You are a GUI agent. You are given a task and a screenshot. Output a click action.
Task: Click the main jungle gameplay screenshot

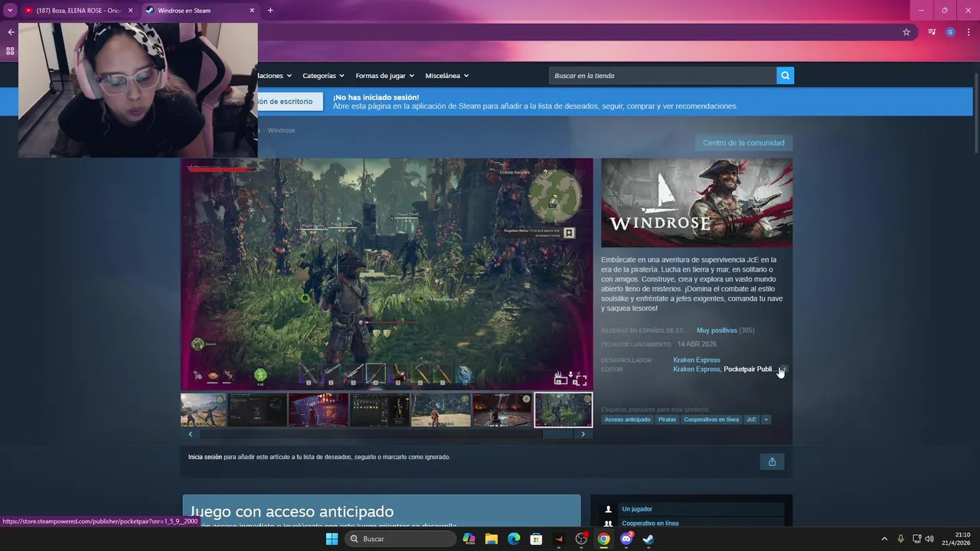(387, 274)
